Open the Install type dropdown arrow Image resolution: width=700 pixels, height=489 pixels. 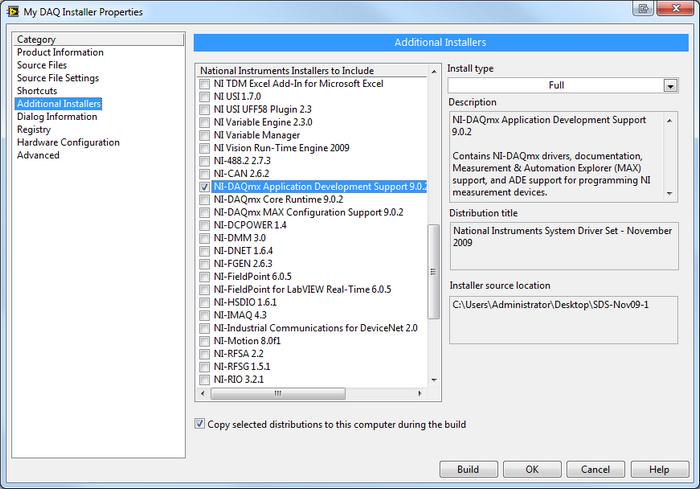coord(670,86)
